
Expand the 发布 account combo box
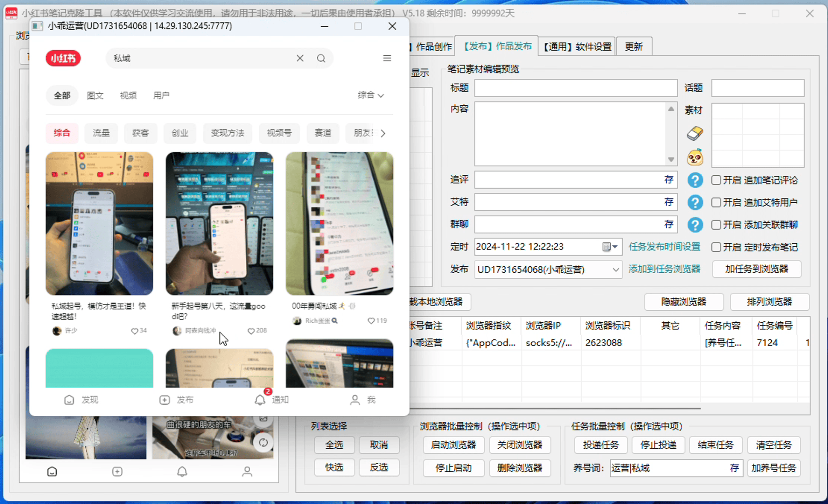[x=616, y=269]
